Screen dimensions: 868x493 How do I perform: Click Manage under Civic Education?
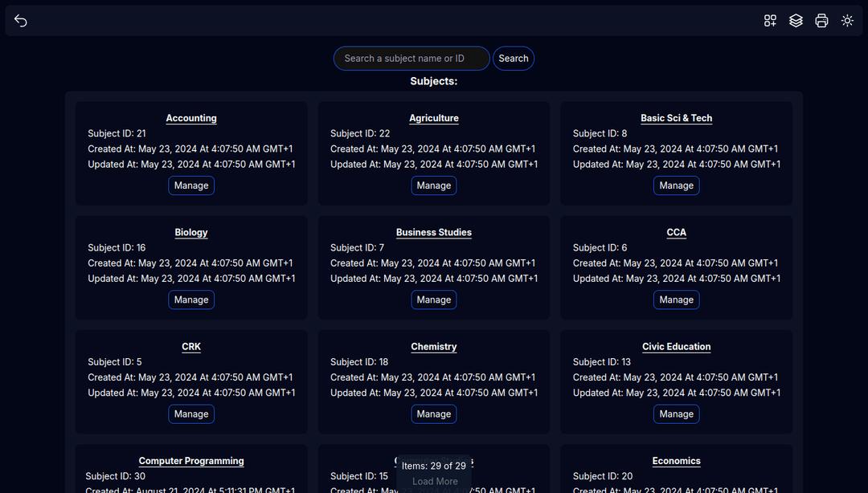[x=676, y=414]
